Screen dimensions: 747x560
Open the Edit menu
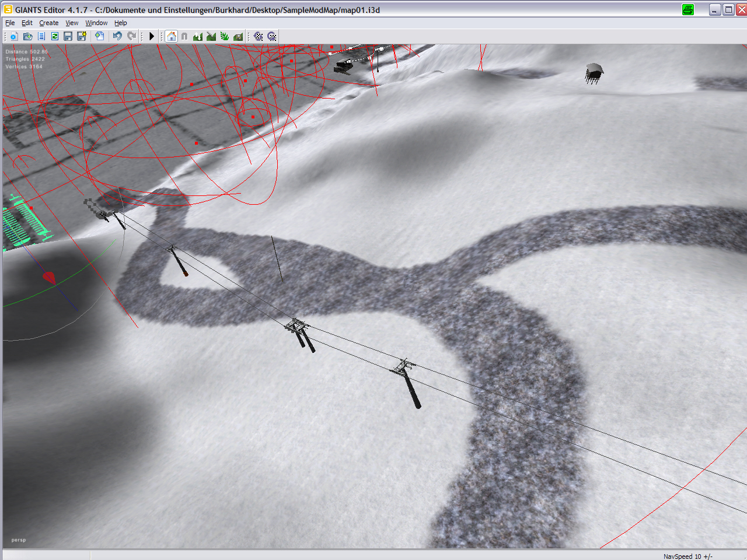coord(27,23)
